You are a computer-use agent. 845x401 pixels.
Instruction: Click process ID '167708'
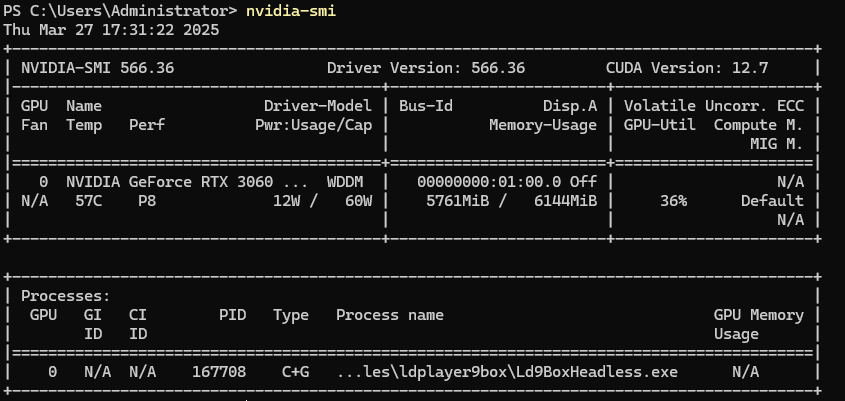pyautogui.click(x=219, y=372)
